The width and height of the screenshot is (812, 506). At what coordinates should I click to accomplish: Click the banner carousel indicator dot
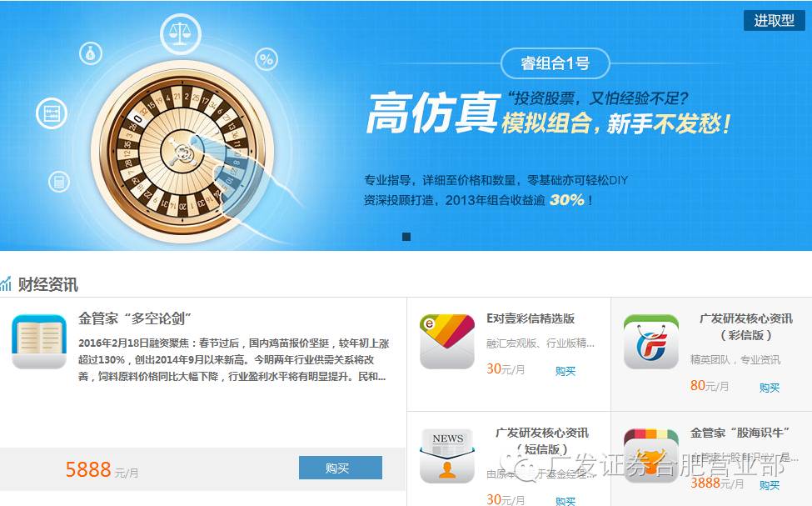406,237
